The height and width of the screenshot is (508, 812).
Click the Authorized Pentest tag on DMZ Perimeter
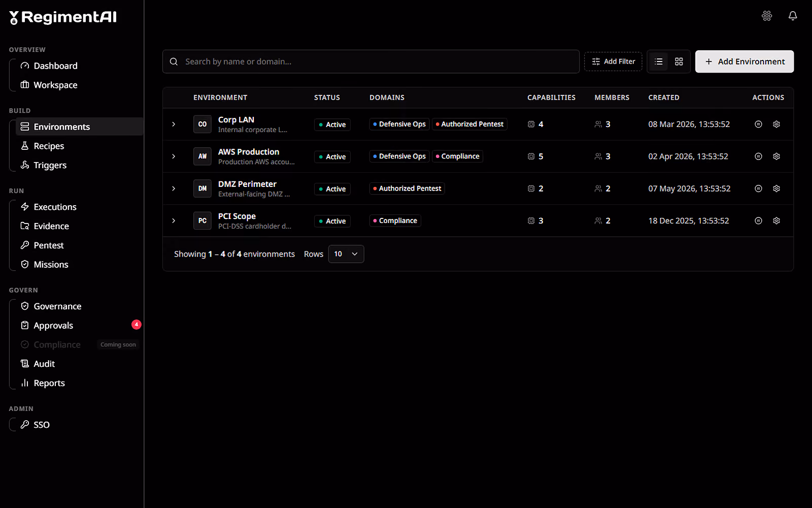tap(407, 188)
